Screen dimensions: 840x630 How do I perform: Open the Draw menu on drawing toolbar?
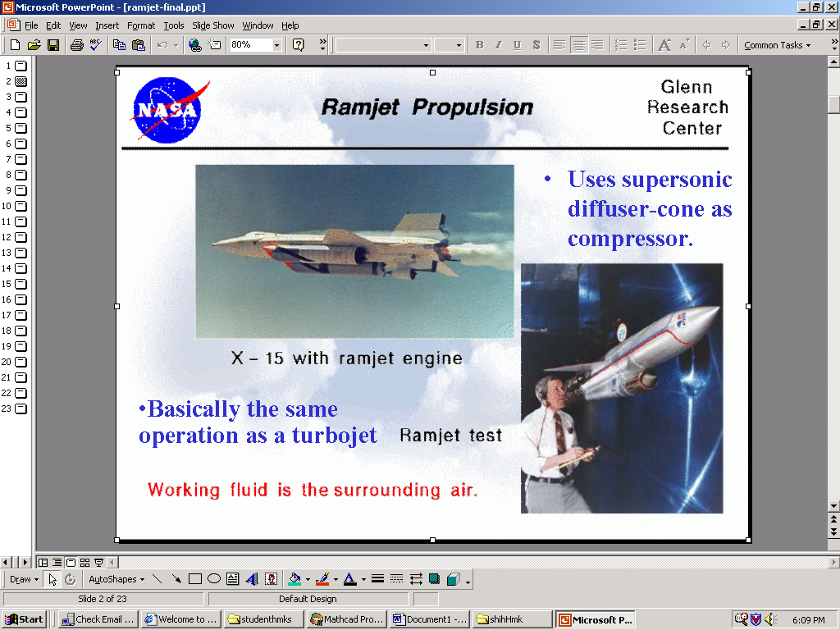pyautogui.click(x=24, y=579)
